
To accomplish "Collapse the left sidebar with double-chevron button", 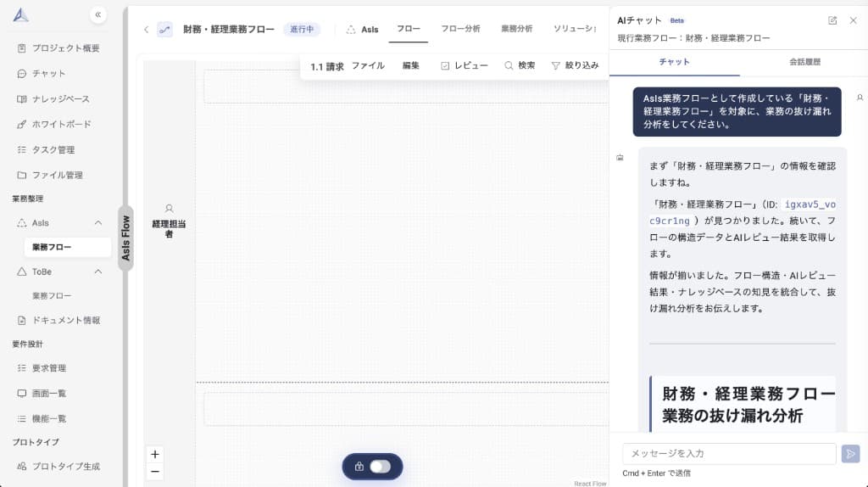I will pyautogui.click(x=98, y=15).
